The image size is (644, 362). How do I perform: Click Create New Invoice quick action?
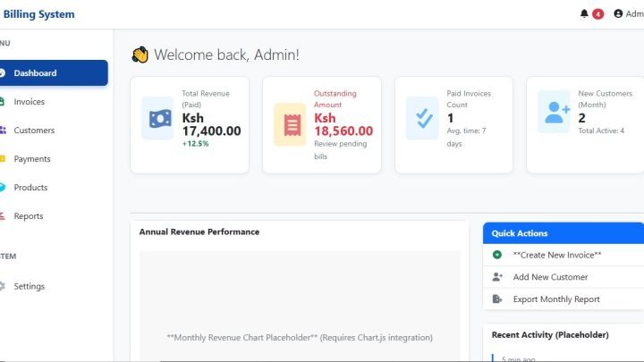tap(556, 255)
